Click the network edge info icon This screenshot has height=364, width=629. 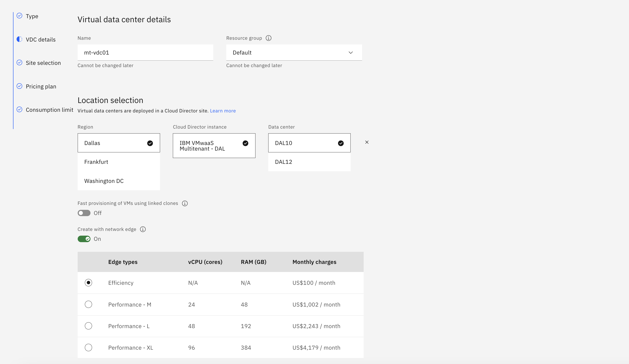point(143,229)
